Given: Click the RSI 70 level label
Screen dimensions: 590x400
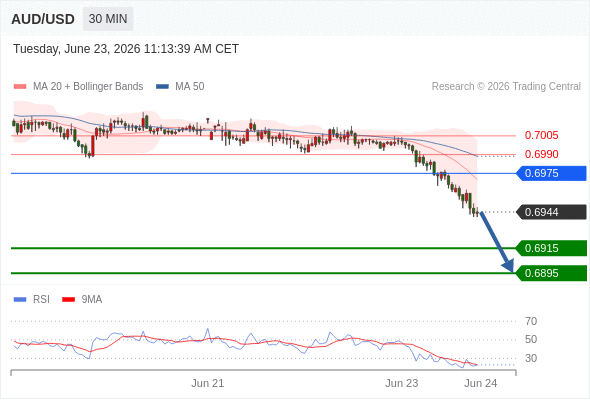Looking at the screenshot, I should tap(531, 321).
